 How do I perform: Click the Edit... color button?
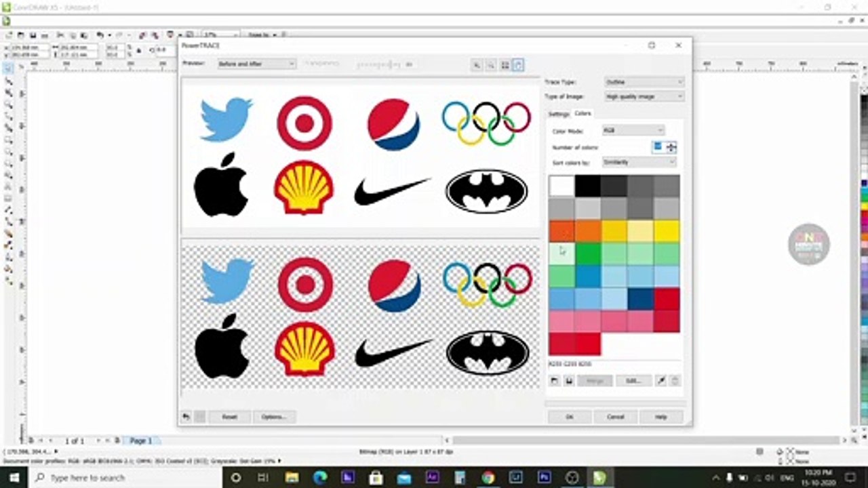[x=633, y=381]
